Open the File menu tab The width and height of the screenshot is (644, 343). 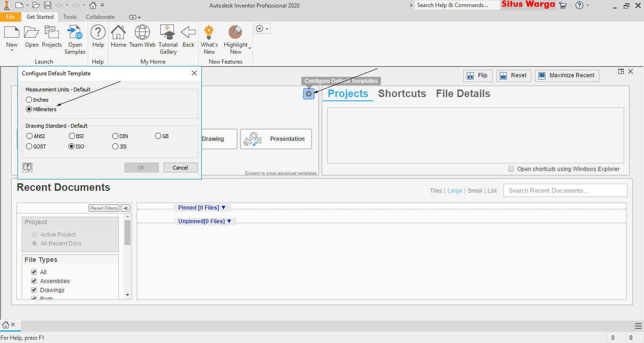click(x=10, y=17)
